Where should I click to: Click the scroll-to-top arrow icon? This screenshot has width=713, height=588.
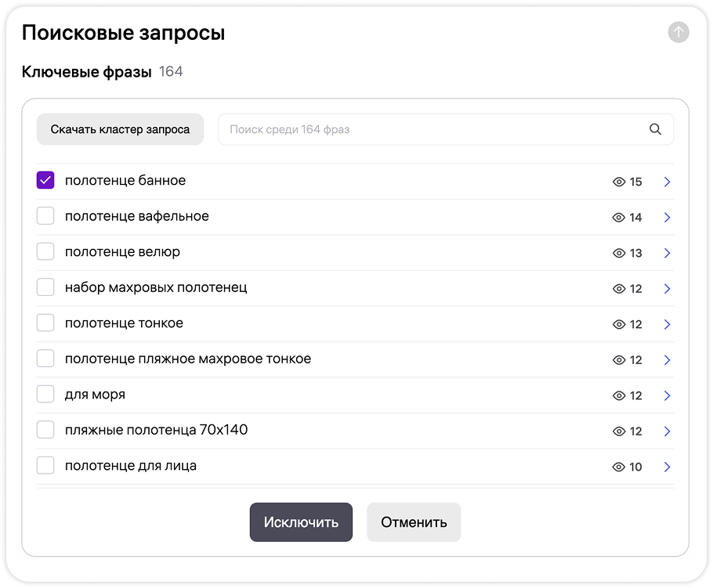click(x=677, y=32)
